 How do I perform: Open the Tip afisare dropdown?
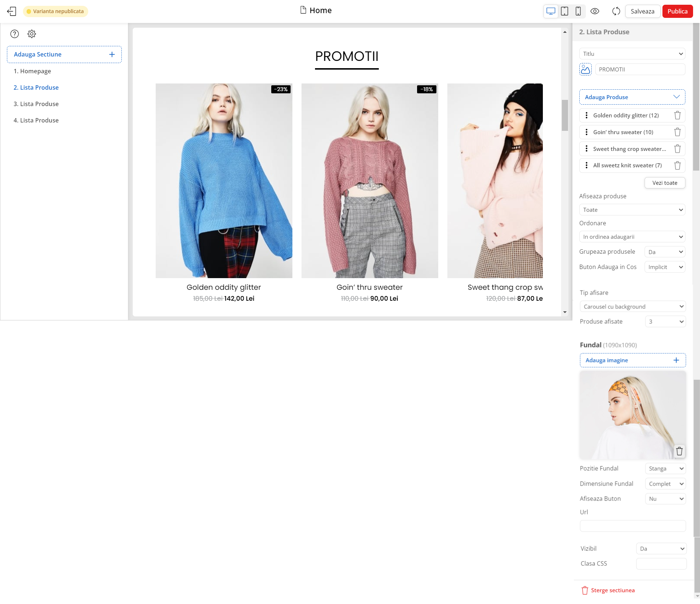point(632,307)
